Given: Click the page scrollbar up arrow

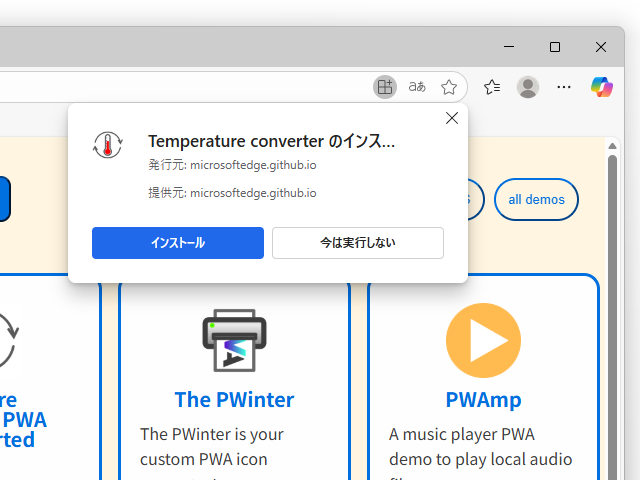Looking at the screenshot, I should pyautogui.click(x=612, y=146).
